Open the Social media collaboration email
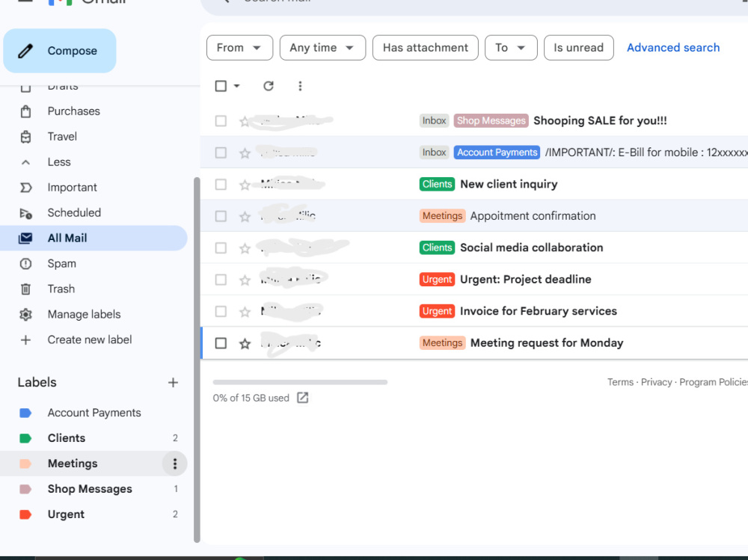 coord(474,247)
